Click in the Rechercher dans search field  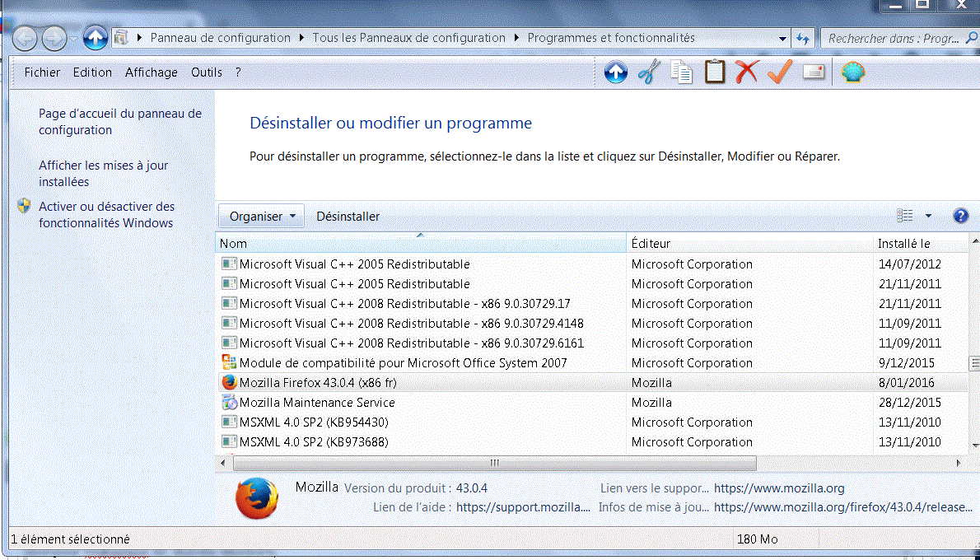click(898, 39)
